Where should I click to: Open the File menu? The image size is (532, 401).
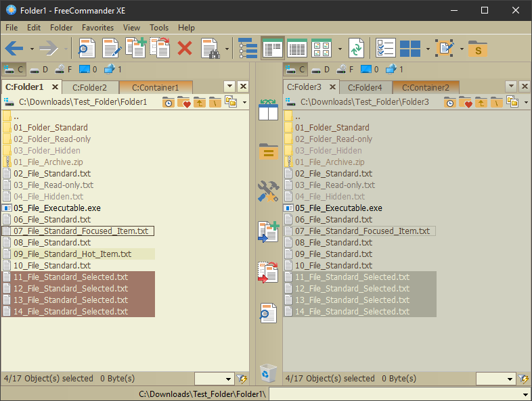[12, 28]
